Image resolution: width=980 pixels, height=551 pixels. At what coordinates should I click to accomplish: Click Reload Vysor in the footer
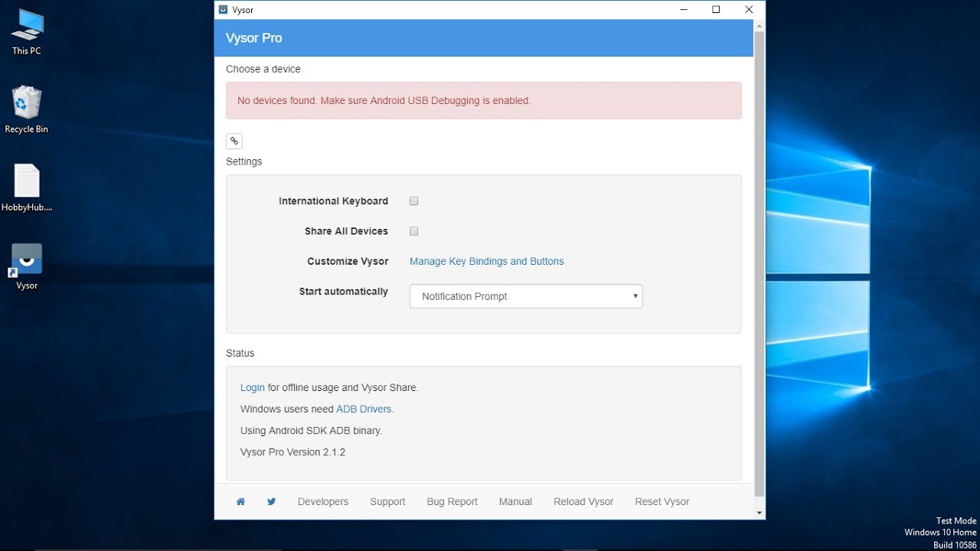(x=583, y=502)
